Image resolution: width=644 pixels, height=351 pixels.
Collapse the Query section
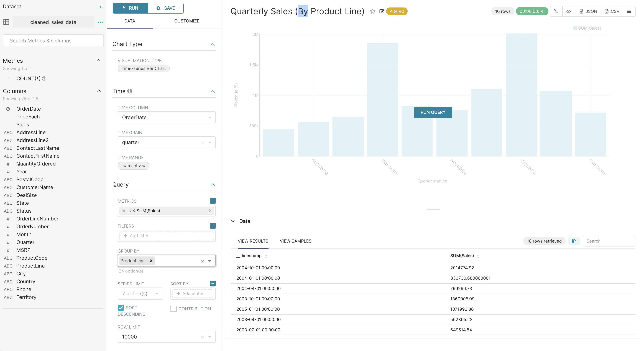[x=213, y=184]
